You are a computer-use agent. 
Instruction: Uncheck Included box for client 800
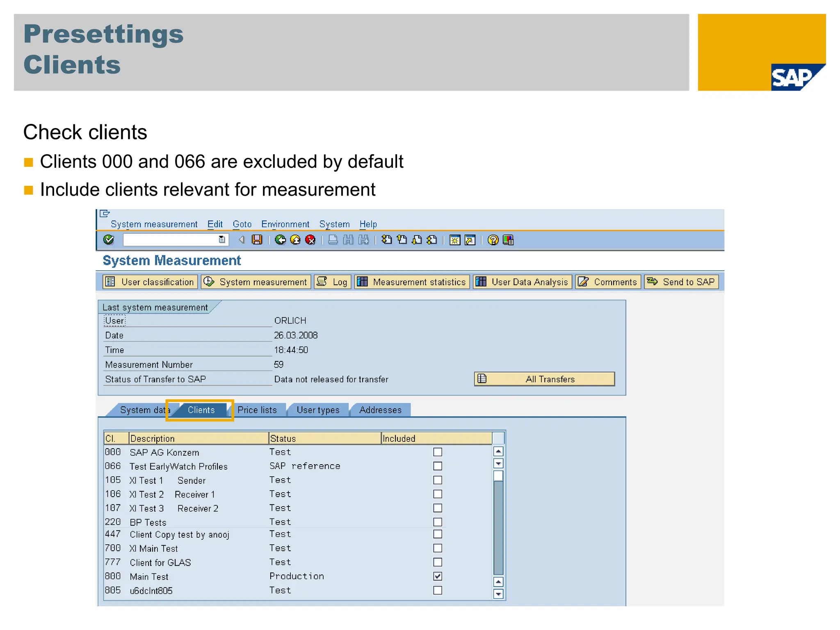438,576
